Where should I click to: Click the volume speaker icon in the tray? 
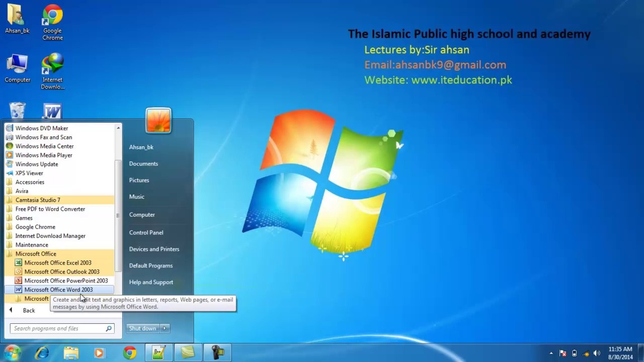(x=597, y=353)
